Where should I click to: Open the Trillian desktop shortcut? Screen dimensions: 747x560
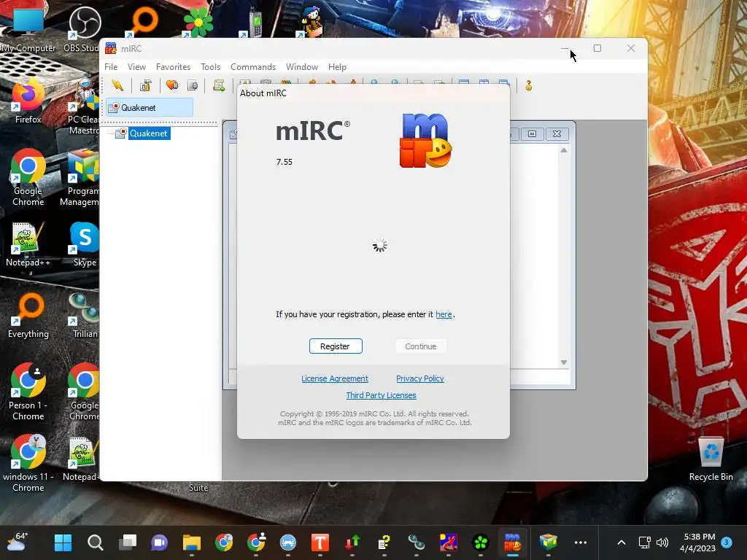click(x=85, y=315)
